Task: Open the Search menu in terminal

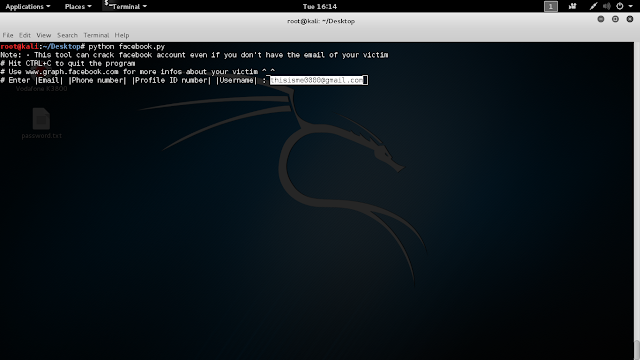Action: [x=67, y=35]
